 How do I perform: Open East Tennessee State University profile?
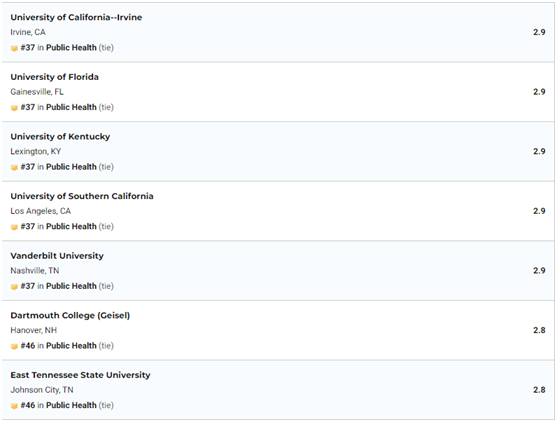pos(80,375)
